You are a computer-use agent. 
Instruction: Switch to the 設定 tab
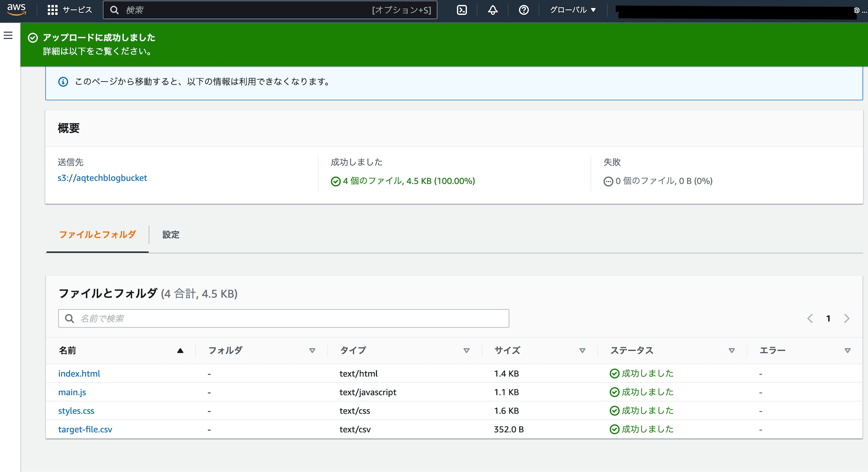pos(171,235)
